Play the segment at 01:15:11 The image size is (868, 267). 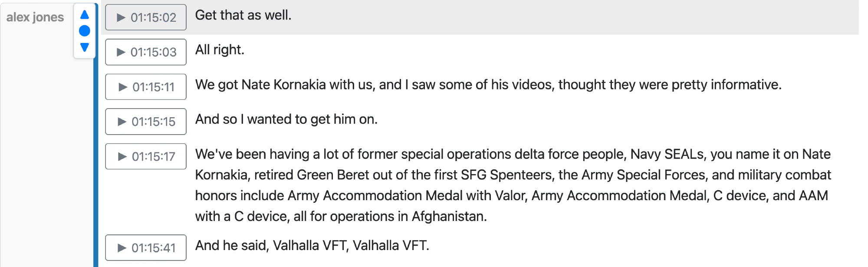[146, 87]
